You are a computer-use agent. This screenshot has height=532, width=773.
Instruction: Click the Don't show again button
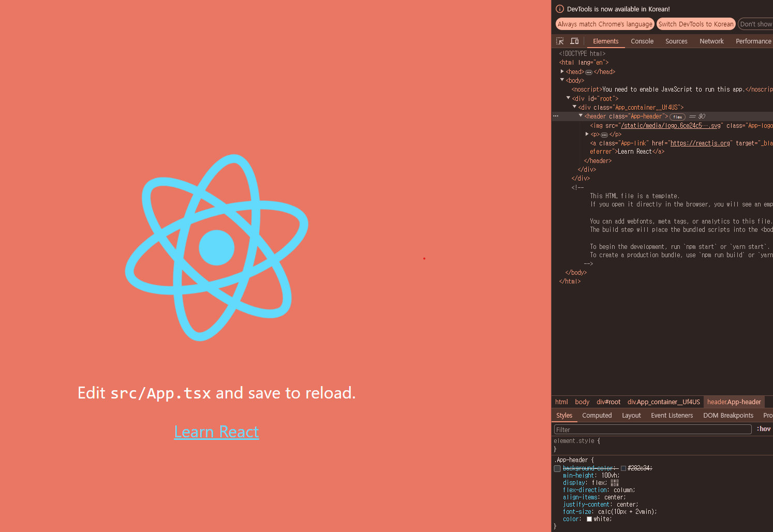(x=756, y=24)
